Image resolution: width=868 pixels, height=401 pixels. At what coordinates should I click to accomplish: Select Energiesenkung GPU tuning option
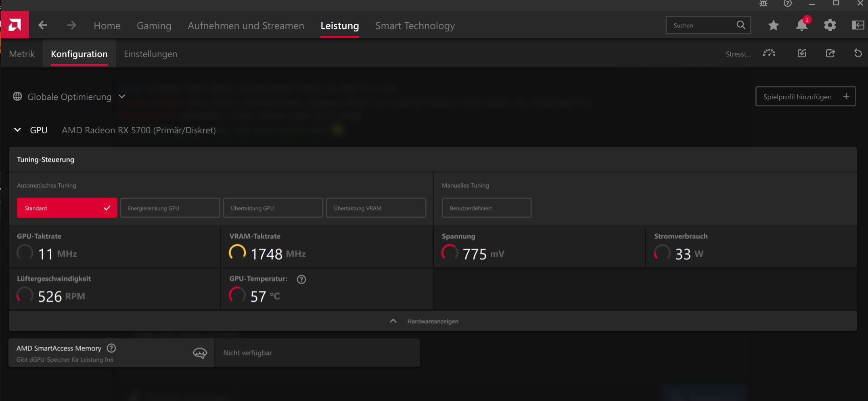[170, 208]
